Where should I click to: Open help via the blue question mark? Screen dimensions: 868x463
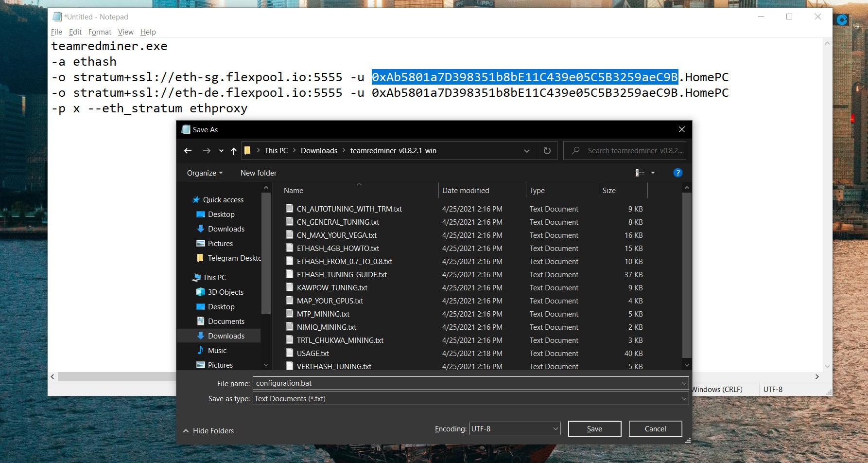coord(677,173)
